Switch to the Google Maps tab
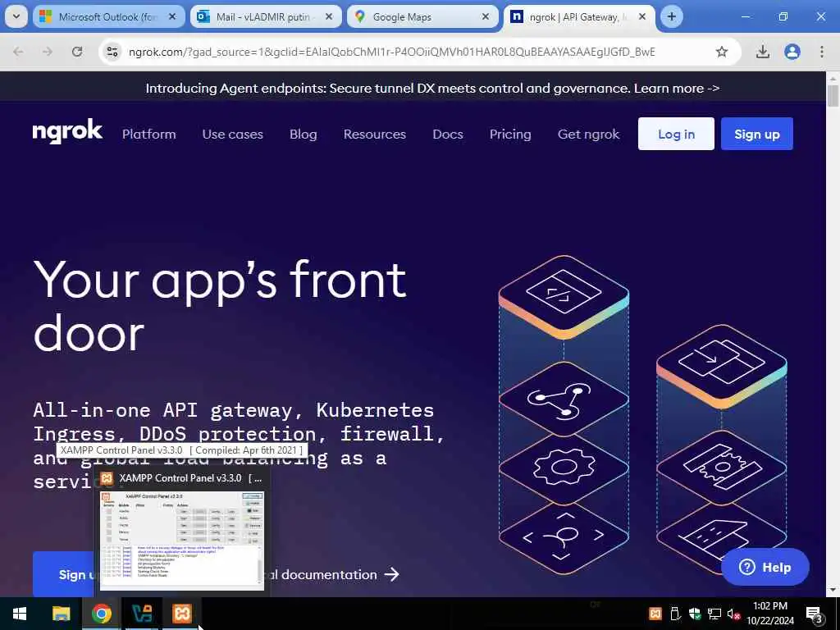Screen dimensions: 840x630 coord(422,16)
